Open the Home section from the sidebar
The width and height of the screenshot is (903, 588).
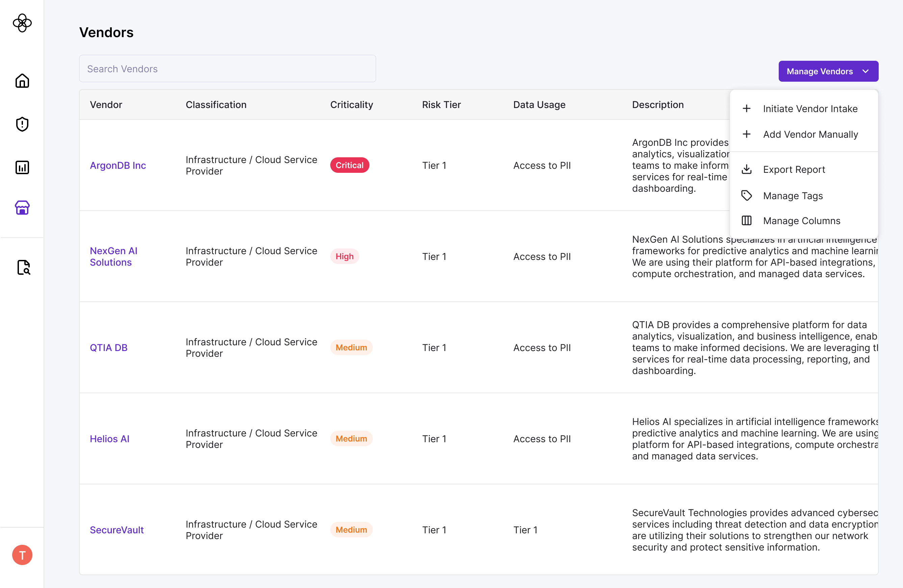click(x=22, y=81)
